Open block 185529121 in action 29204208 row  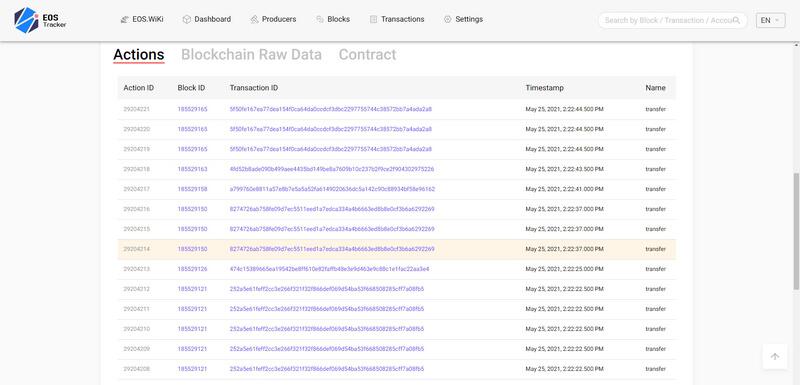click(192, 369)
